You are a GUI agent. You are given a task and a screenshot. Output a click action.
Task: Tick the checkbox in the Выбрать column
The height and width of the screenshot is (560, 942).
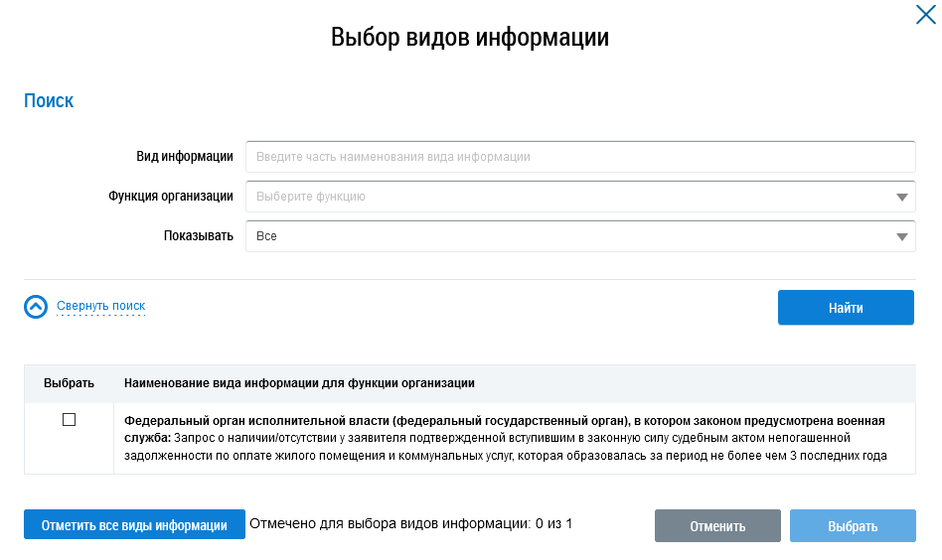click(69, 420)
